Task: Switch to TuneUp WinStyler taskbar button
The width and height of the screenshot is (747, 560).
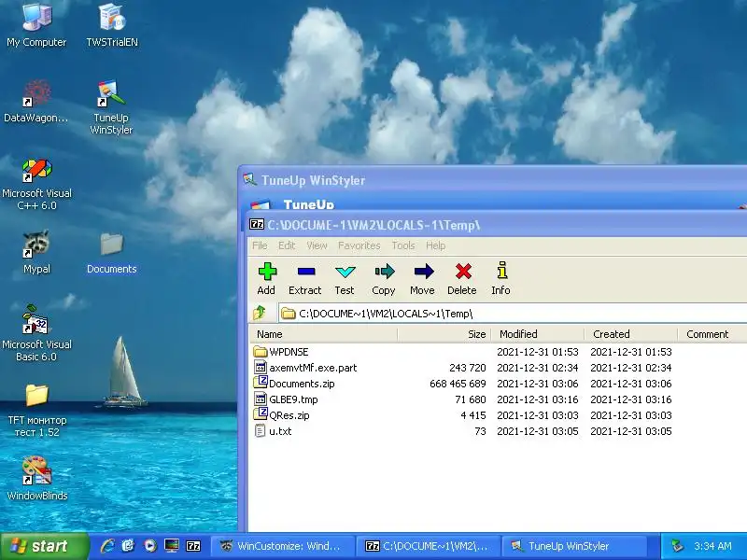Action: 574,546
